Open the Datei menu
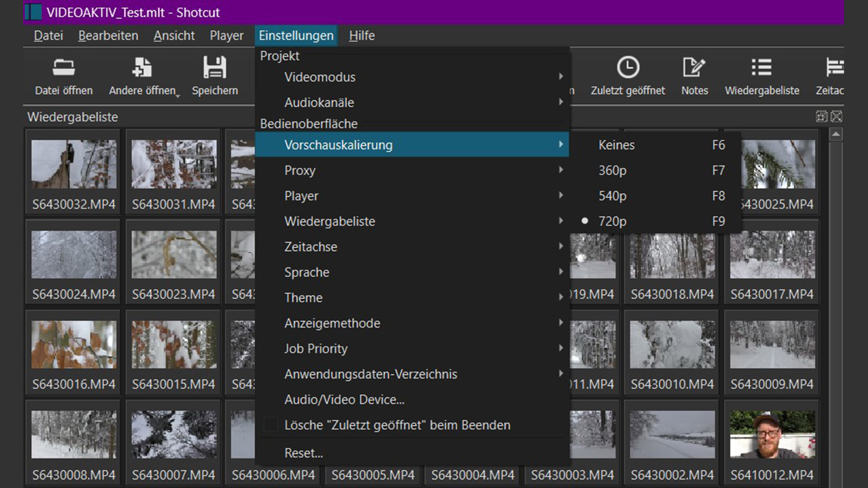This screenshot has height=488, width=868. click(x=48, y=36)
